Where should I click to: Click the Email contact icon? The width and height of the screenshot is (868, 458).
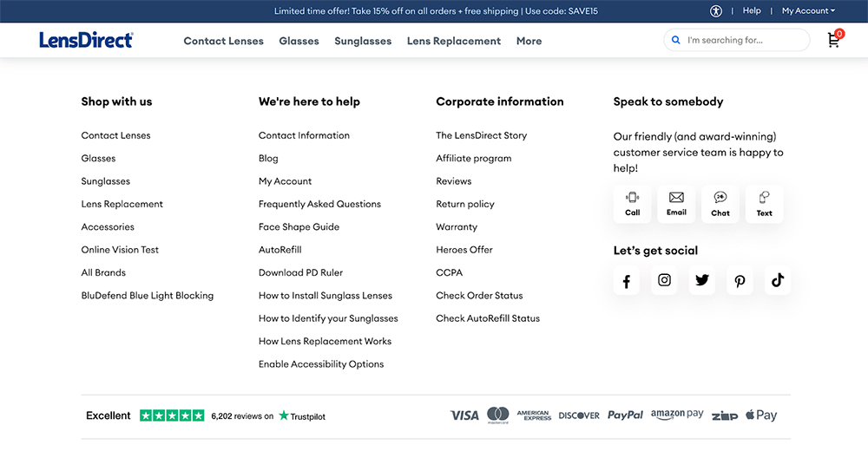[x=676, y=204]
